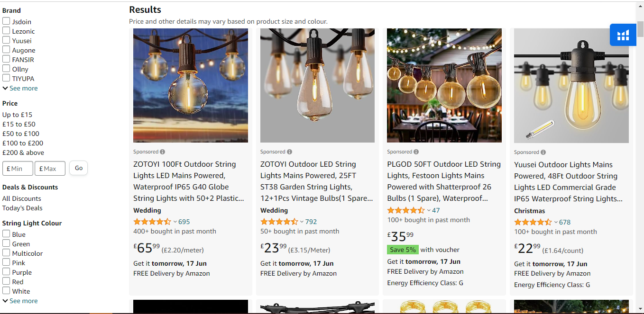Tick the White colour checkbox
644x314 pixels.
(x=6, y=291)
